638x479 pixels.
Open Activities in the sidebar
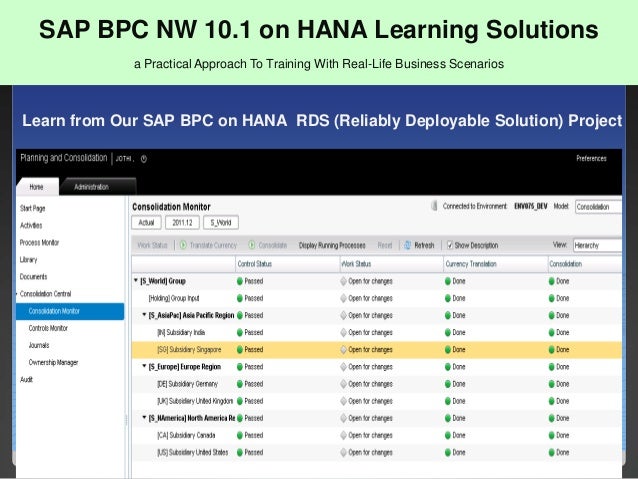coord(31,225)
